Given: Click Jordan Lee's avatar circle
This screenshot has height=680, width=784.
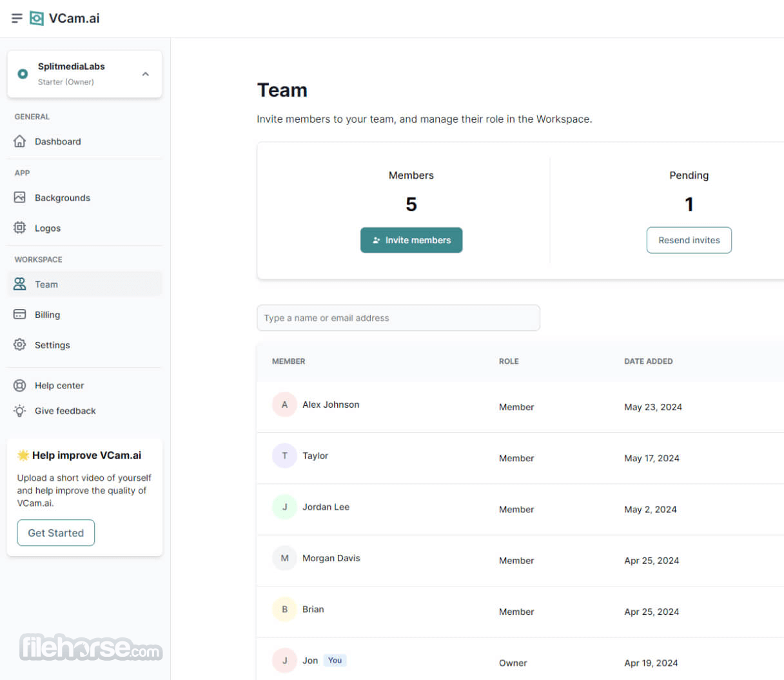Looking at the screenshot, I should pyautogui.click(x=284, y=507).
